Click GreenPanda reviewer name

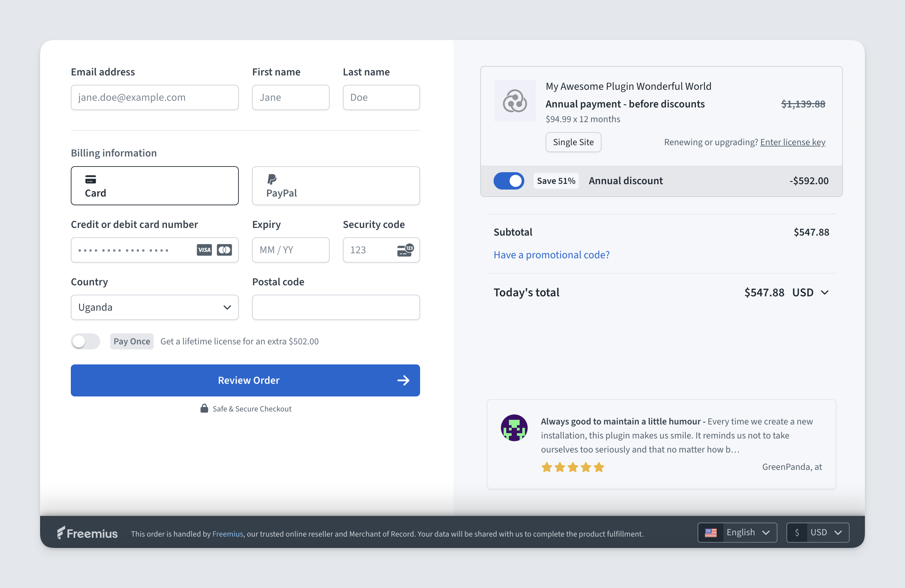(792, 467)
